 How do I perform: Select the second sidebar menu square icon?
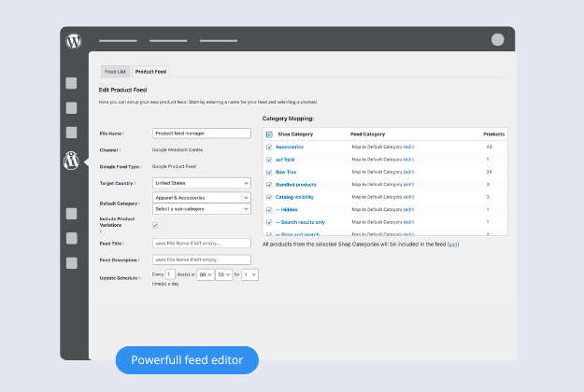coord(72,107)
